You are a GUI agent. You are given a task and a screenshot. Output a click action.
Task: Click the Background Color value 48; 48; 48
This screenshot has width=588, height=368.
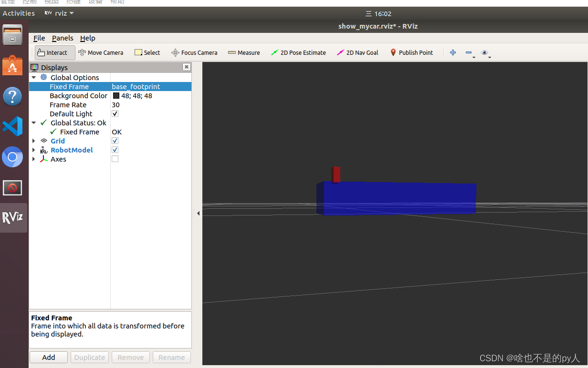(136, 96)
